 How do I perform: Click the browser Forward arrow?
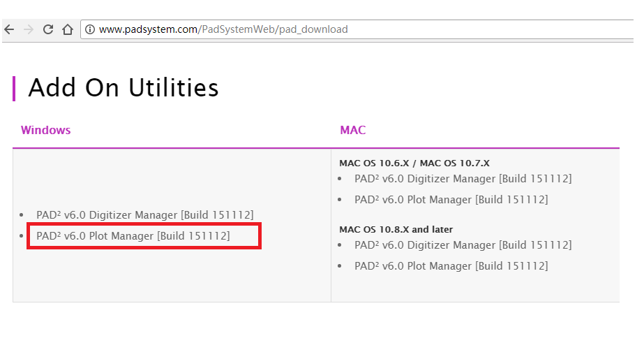29,29
